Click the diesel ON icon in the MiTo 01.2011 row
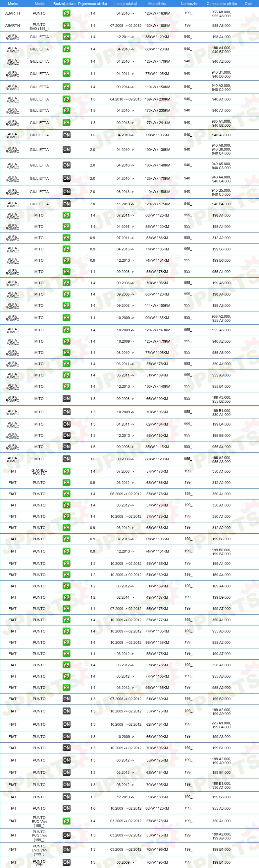259x868 pixels. click(x=66, y=425)
